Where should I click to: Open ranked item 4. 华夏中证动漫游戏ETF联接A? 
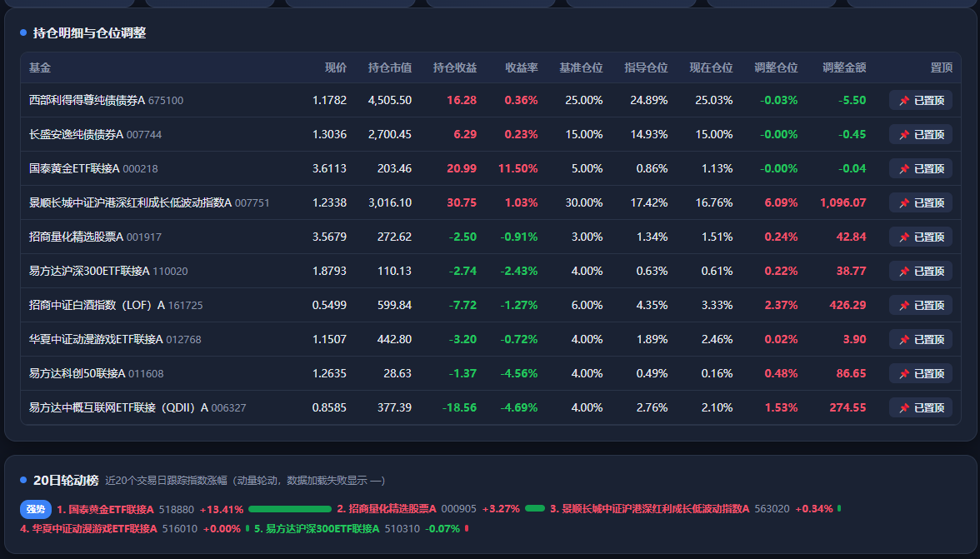(88, 529)
